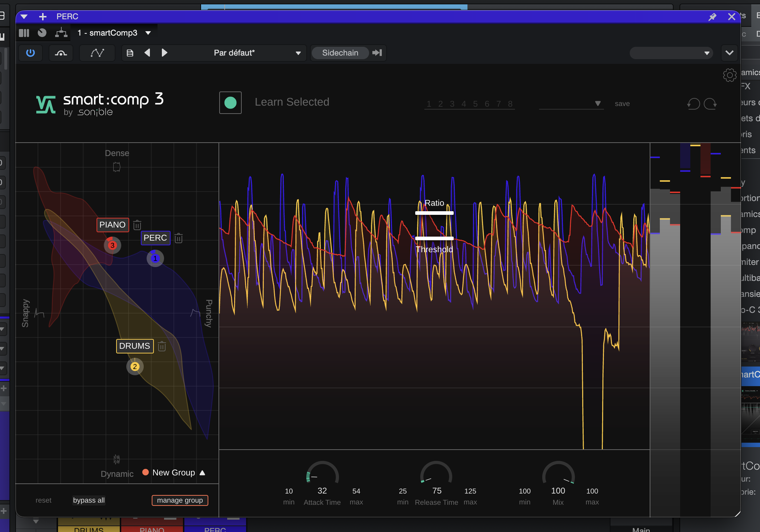The height and width of the screenshot is (532, 760).
Task: Select state slot 1
Action: point(429,104)
